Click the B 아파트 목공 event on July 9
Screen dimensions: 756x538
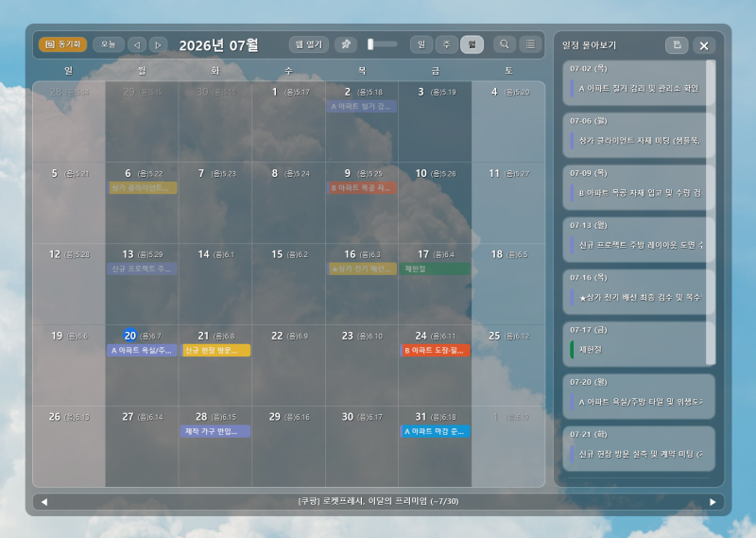point(362,188)
